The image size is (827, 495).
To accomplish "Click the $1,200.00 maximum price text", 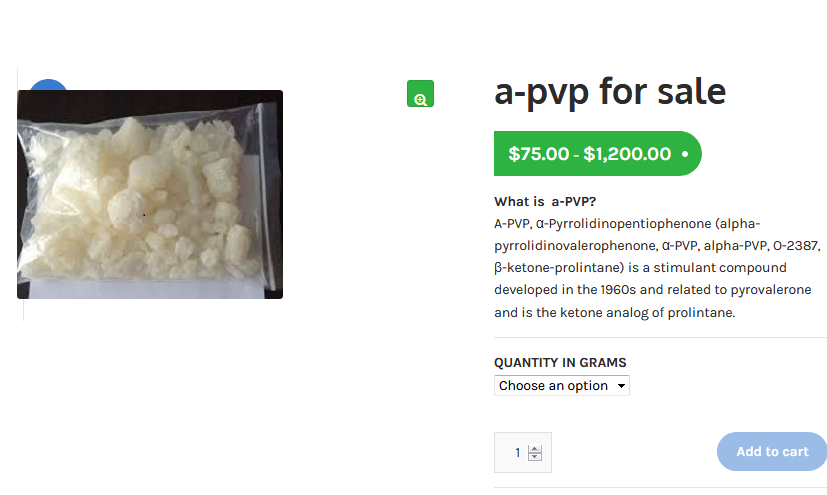I will pyautogui.click(x=627, y=154).
